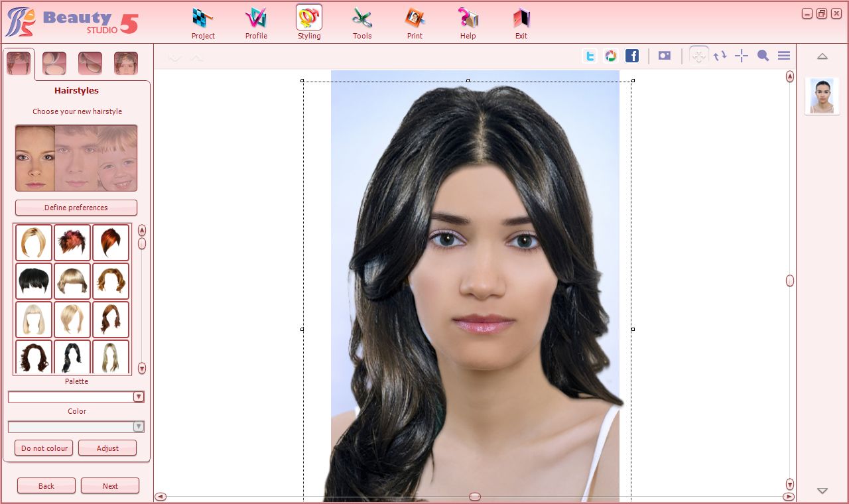Click the gender/age preference face image
The height and width of the screenshot is (504, 849).
pyautogui.click(x=76, y=158)
